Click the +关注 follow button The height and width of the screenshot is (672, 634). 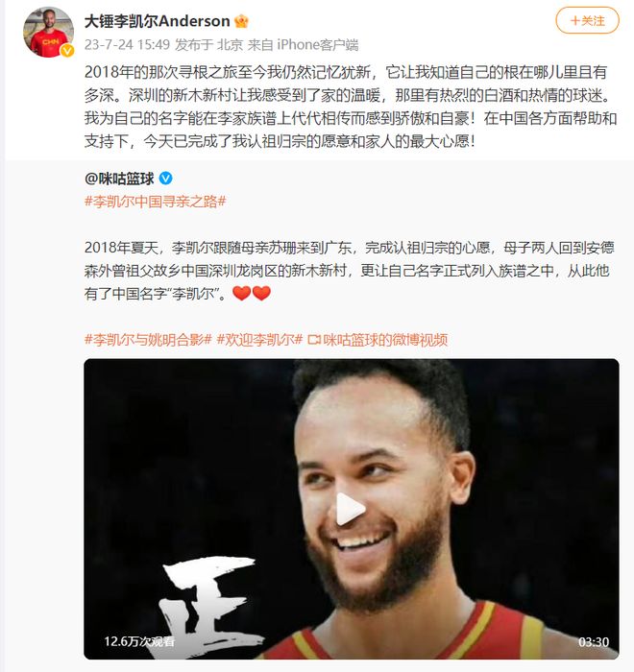click(x=587, y=20)
